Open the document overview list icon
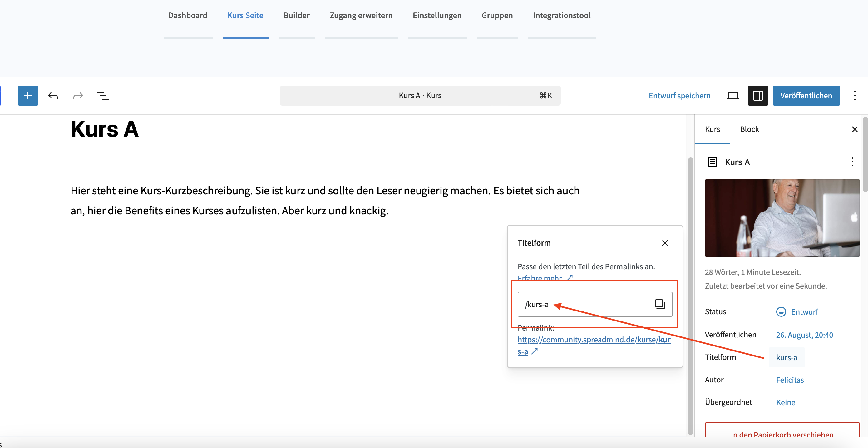The height and width of the screenshot is (448, 868). [x=103, y=96]
